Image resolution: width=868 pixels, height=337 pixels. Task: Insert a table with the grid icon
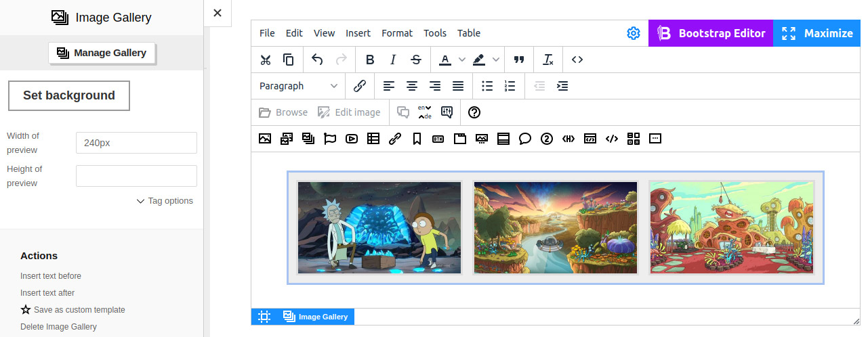[x=373, y=139]
